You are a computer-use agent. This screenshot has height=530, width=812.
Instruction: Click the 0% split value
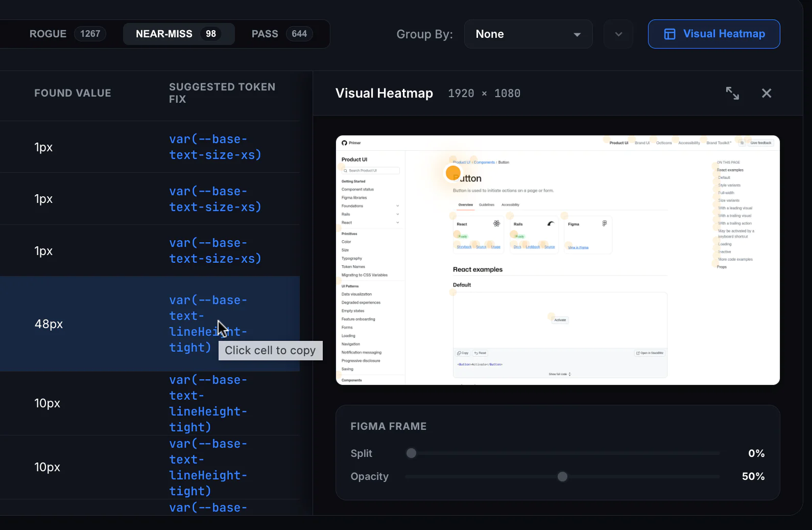coord(756,453)
